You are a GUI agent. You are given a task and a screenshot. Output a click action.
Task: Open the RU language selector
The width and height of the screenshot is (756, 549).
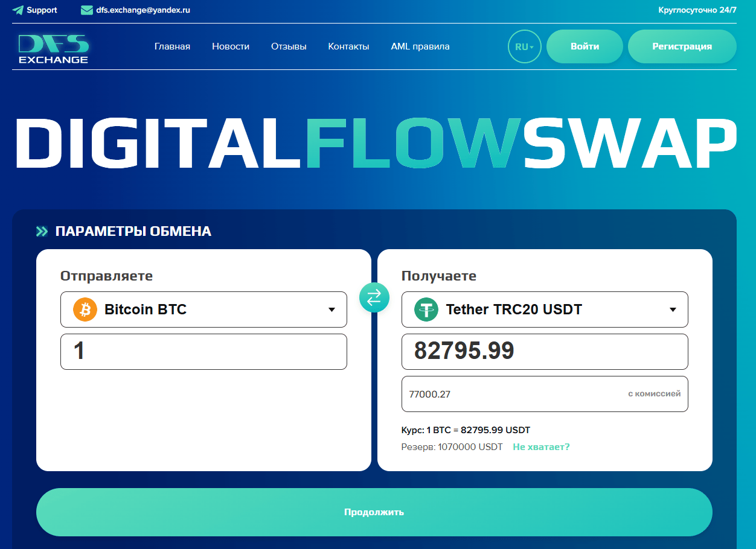525,46
